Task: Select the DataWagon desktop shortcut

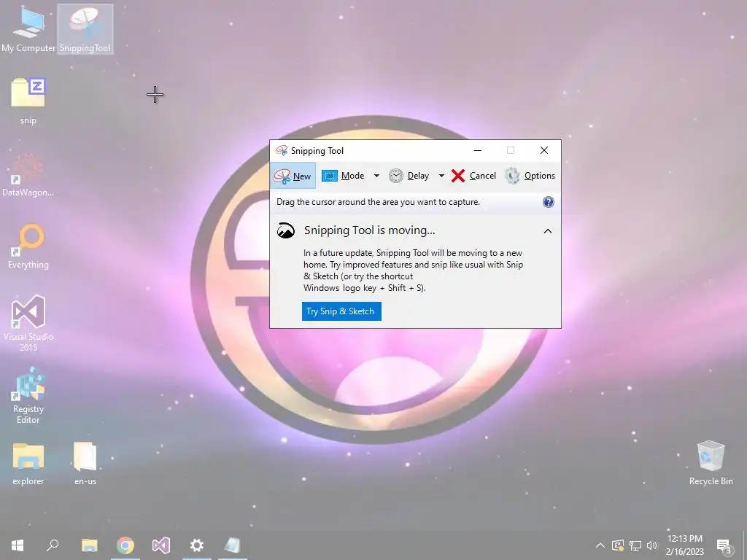Action: [x=28, y=174]
